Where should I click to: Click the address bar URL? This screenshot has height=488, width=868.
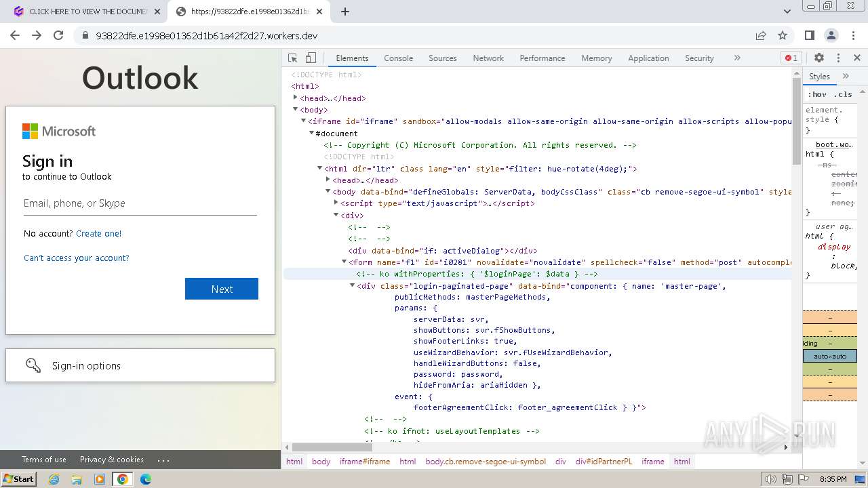pyautogui.click(x=207, y=35)
